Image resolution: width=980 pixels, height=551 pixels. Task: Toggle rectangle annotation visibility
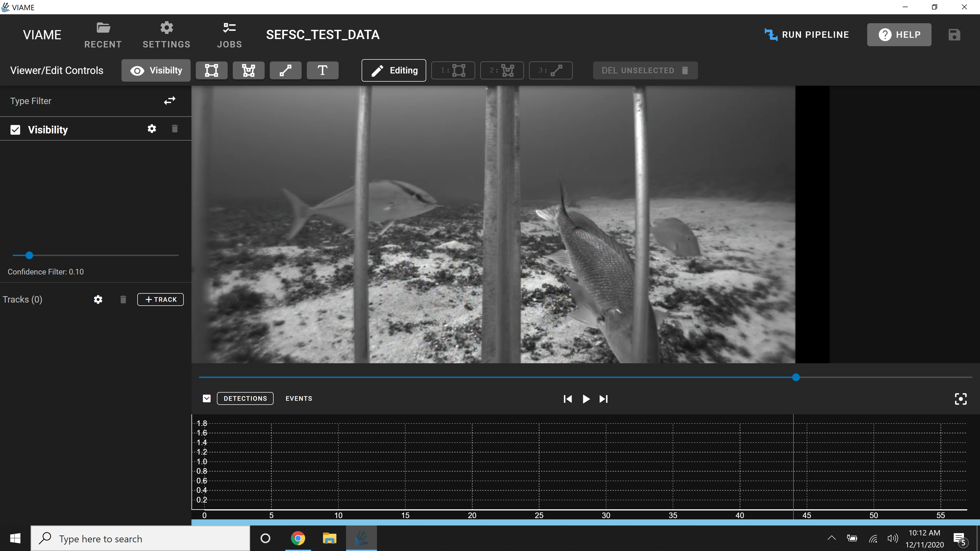coord(212,70)
